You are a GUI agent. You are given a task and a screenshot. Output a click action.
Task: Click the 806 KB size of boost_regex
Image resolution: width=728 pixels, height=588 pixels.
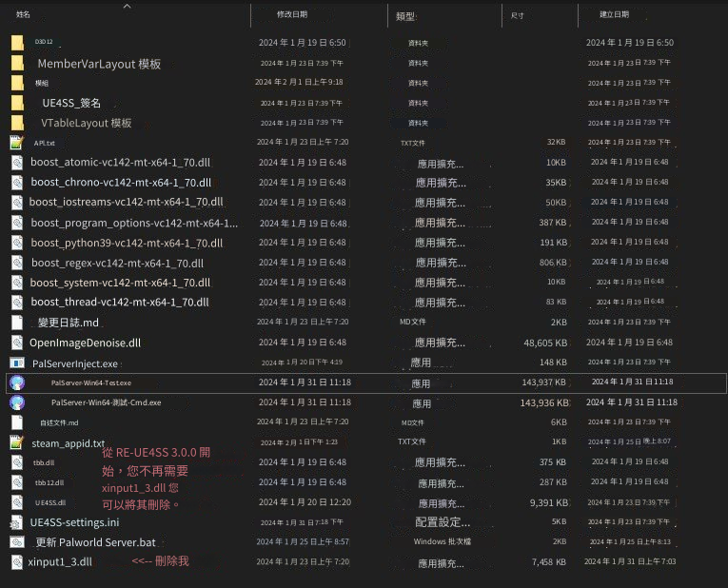click(553, 263)
